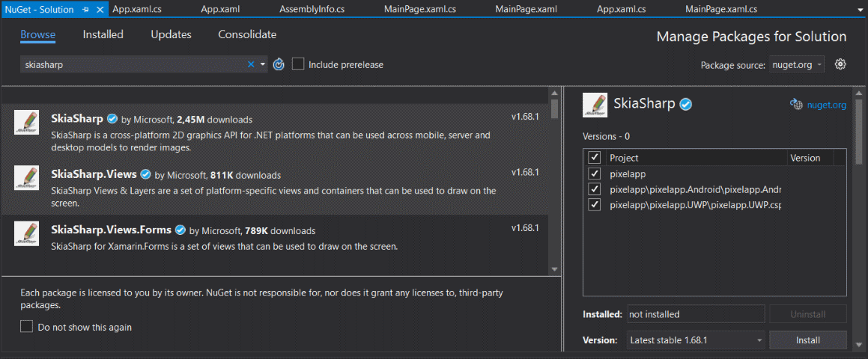
Task: Uncheck the pixelapp.UWP project checkbox
Action: [x=595, y=205]
